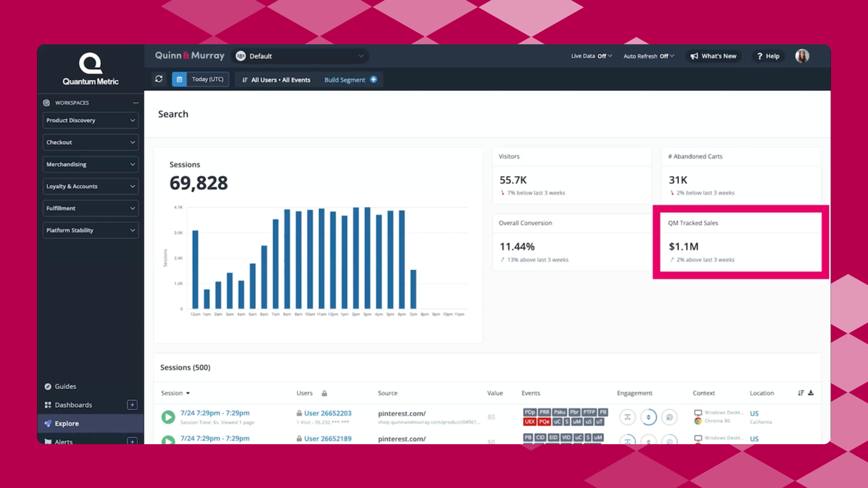Click the sort sessions icon in table header
Viewport: 868px width, 488px height.
pyautogui.click(x=801, y=393)
